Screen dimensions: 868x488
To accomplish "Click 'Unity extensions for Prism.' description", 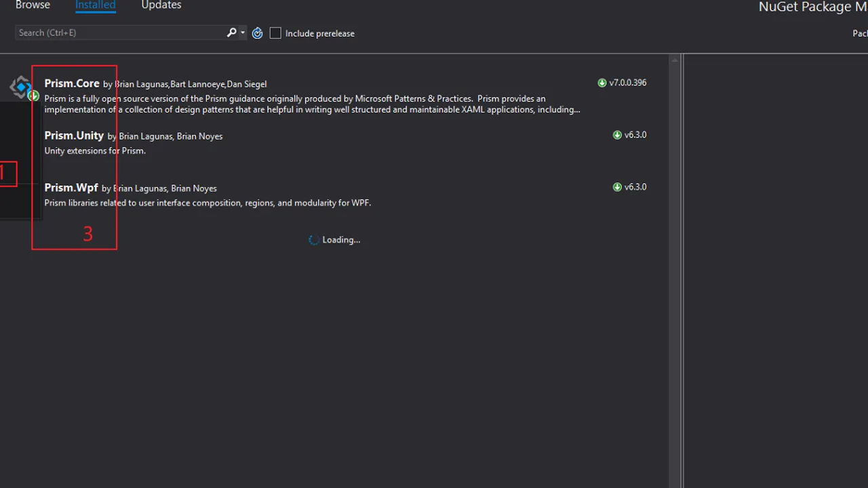I will pos(95,150).
